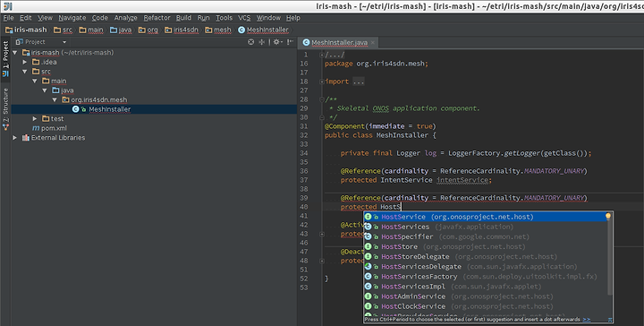Click the interface icon beside HostStore suggestion
644x326 pixels.
[x=368, y=246]
